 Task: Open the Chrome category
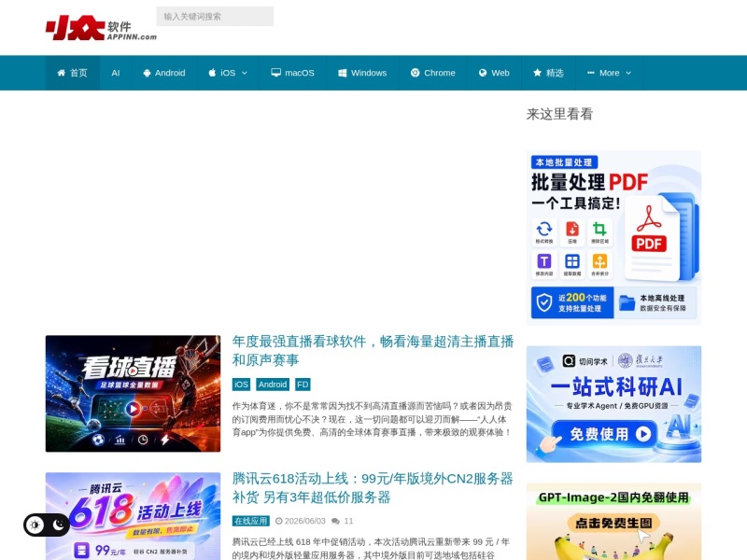432,73
